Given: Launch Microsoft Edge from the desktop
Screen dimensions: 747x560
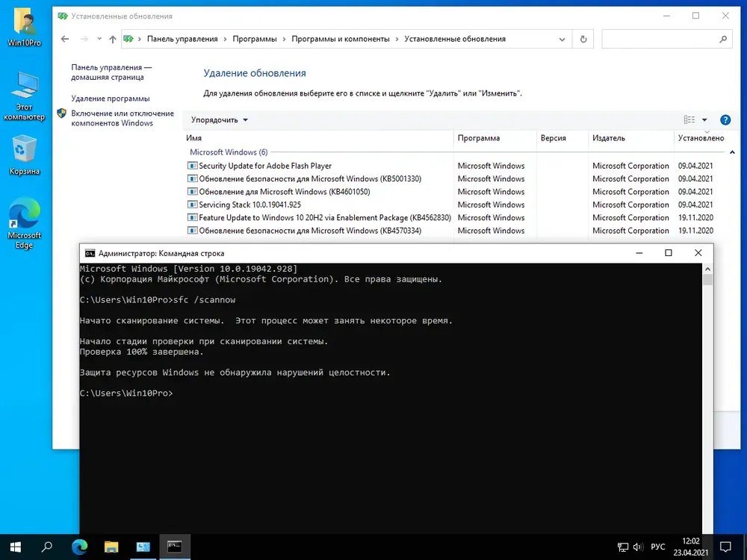Looking at the screenshot, I should point(25,224).
